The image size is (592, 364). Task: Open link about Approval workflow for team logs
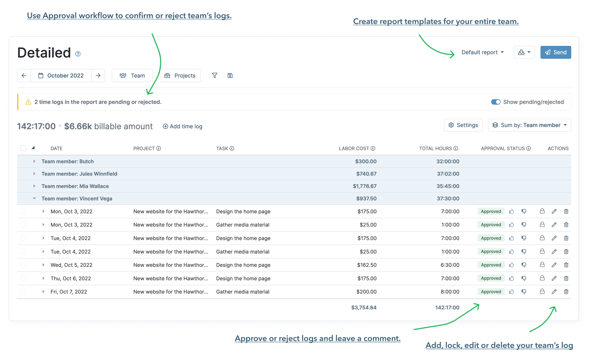click(x=129, y=16)
